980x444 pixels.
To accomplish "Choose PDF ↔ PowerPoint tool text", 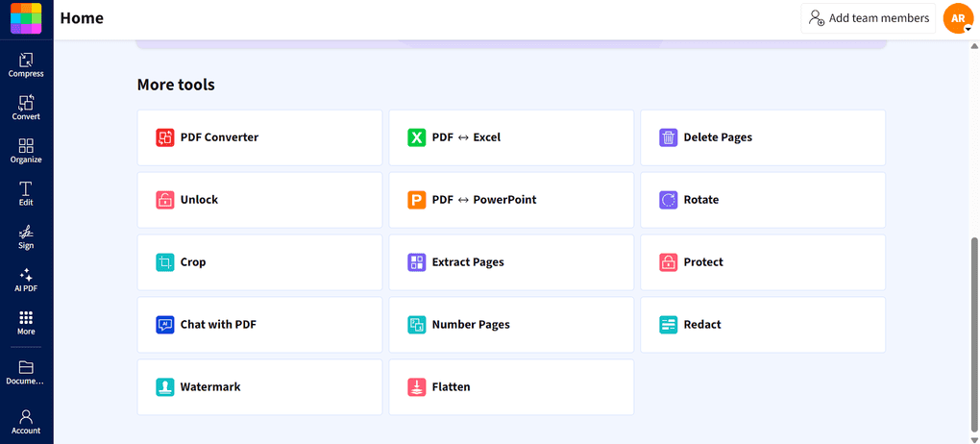I will click(x=484, y=200).
